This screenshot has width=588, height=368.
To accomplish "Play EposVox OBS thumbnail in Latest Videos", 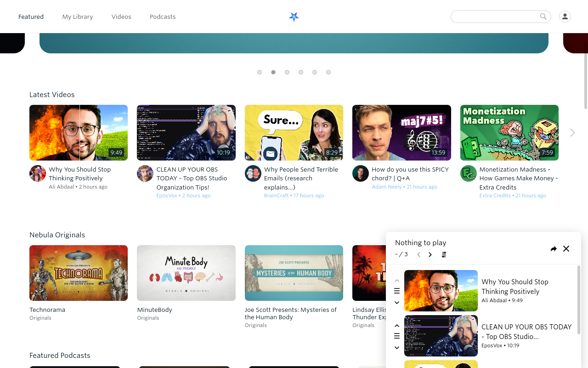I will click(x=186, y=132).
